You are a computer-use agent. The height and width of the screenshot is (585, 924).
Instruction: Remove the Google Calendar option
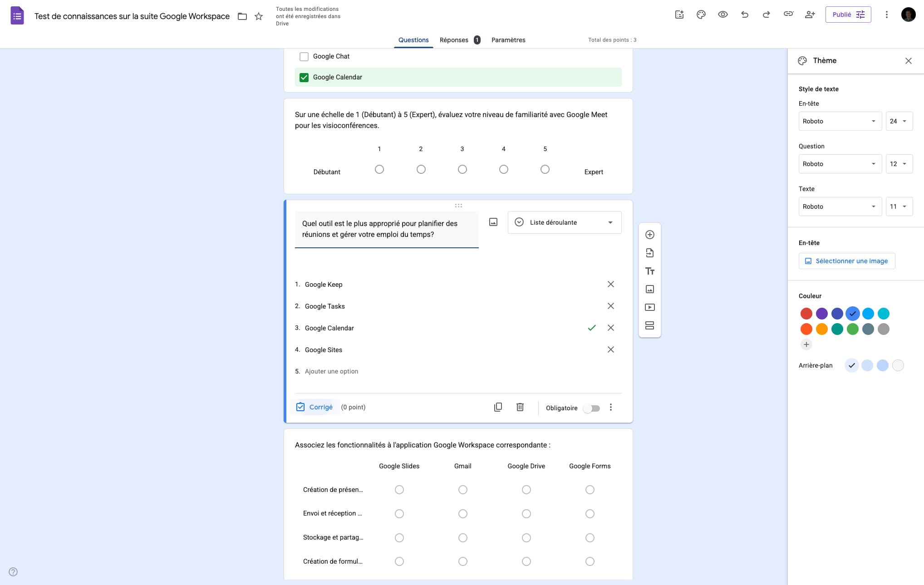[x=611, y=328]
